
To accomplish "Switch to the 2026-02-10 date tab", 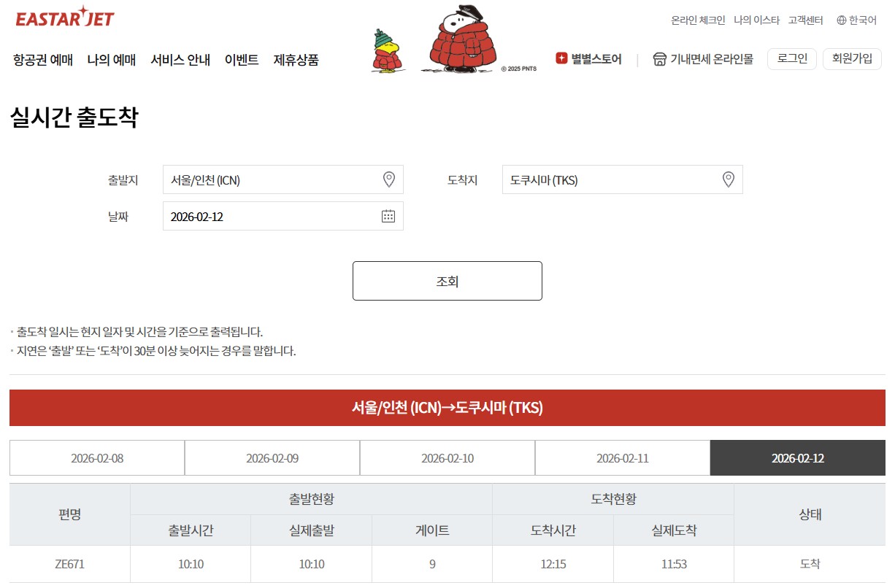I will point(447,458).
